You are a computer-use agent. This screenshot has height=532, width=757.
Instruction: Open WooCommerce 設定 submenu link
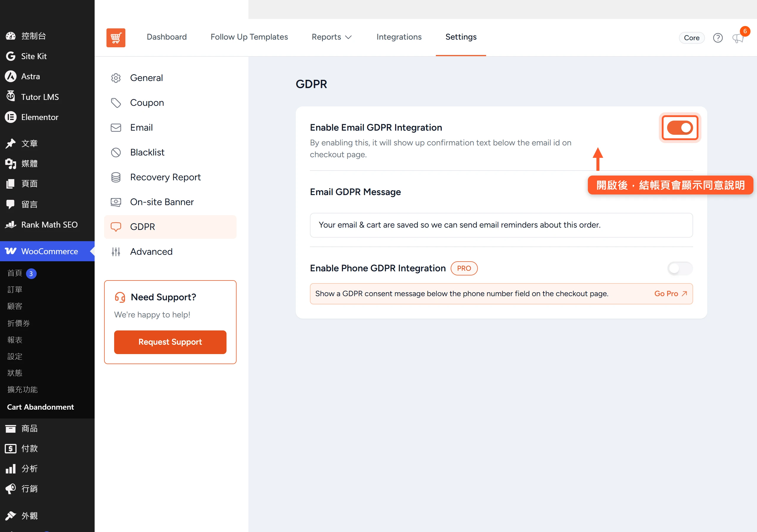click(x=15, y=356)
